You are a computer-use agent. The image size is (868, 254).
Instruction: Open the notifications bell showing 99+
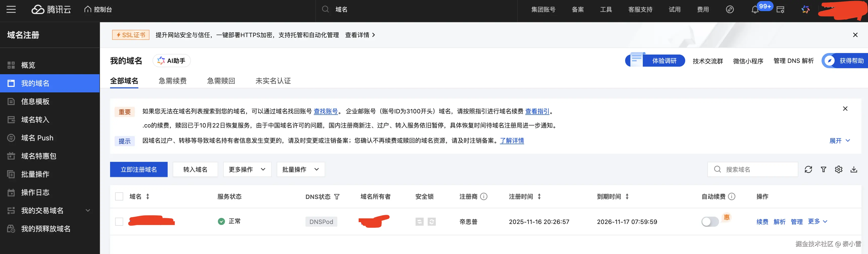755,9
